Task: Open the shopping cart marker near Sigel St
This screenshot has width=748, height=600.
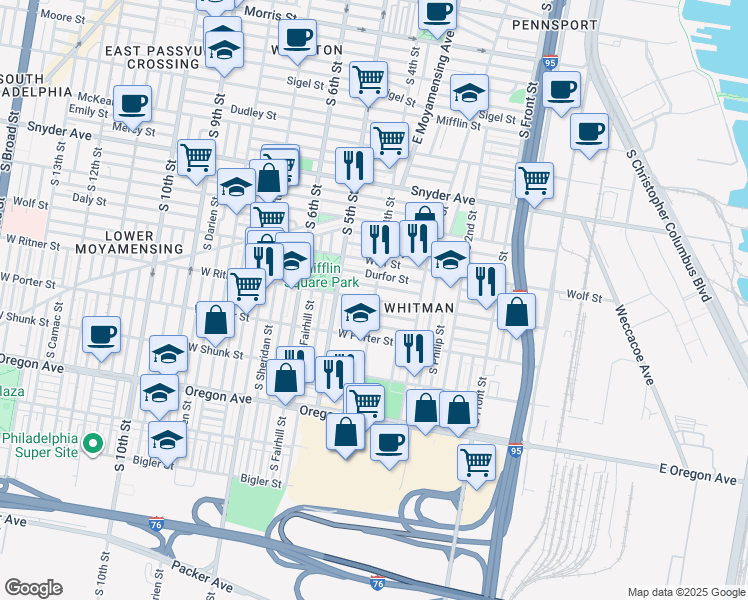Action: (368, 84)
